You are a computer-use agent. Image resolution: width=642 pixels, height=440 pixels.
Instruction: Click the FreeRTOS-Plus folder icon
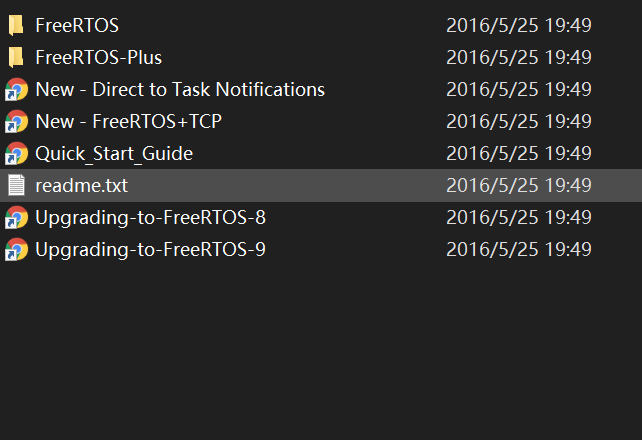[x=16, y=57]
